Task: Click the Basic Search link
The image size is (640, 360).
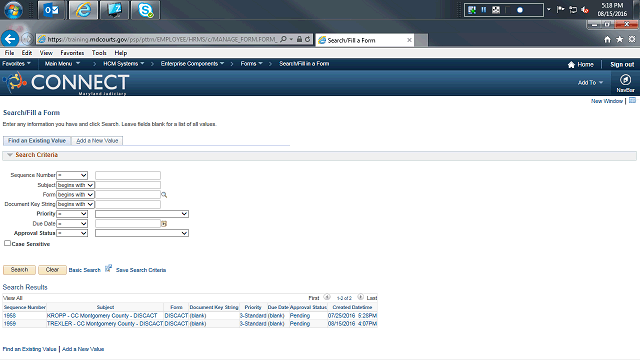Action: click(x=84, y=270)
